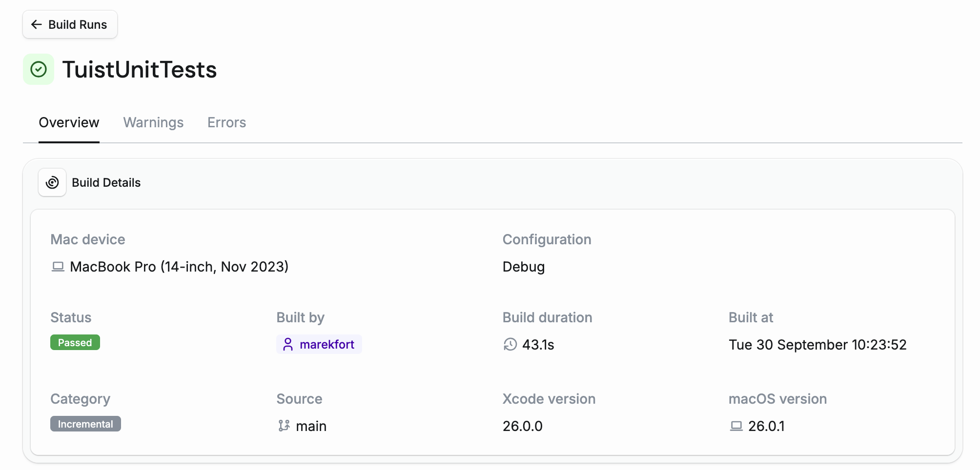Viewport: 980px width, 470px height.
Task: Click the laptop icon beside 26.0.1
Action: coord(736,426)
